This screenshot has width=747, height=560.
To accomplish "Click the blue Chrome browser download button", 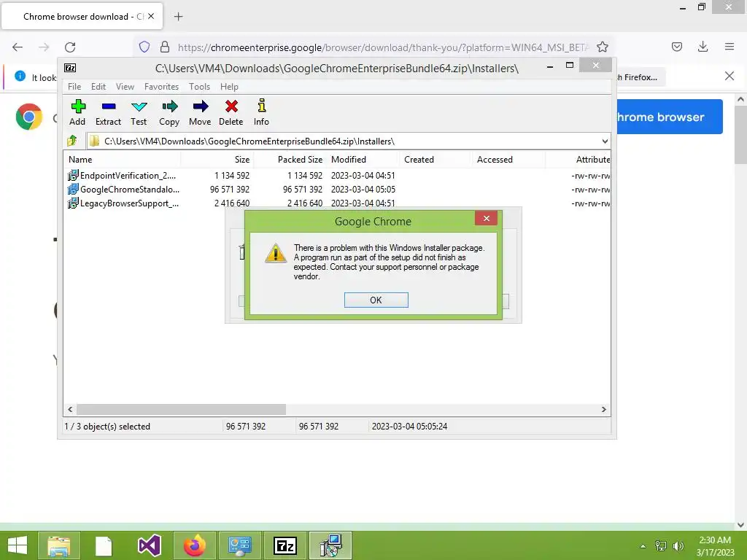I will tap(670, 117).
